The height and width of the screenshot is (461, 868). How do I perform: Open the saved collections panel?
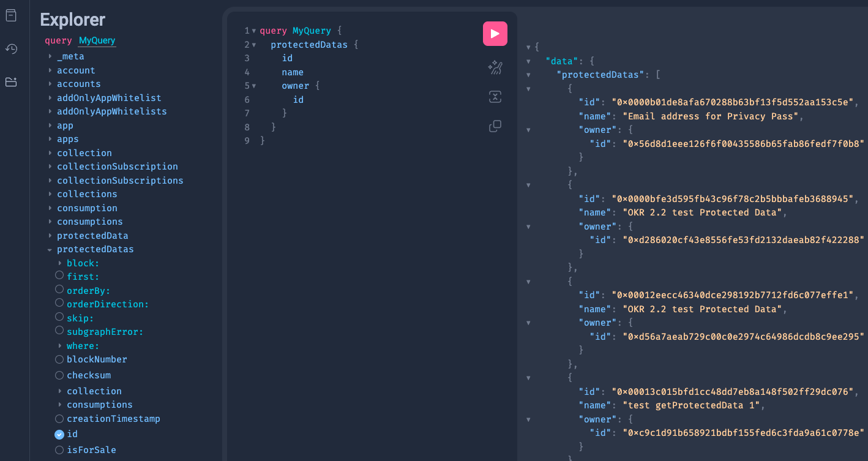(x=11, y=81)
